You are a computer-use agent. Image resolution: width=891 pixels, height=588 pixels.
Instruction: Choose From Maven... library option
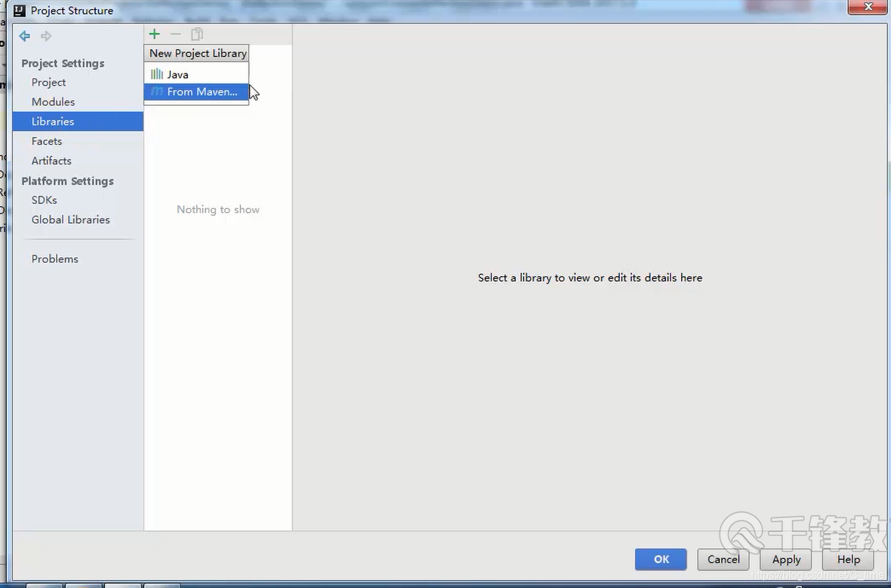[196, 92]
